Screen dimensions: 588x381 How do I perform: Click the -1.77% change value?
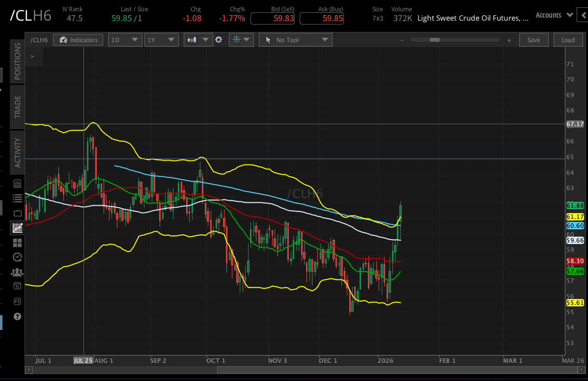[232, 18]
